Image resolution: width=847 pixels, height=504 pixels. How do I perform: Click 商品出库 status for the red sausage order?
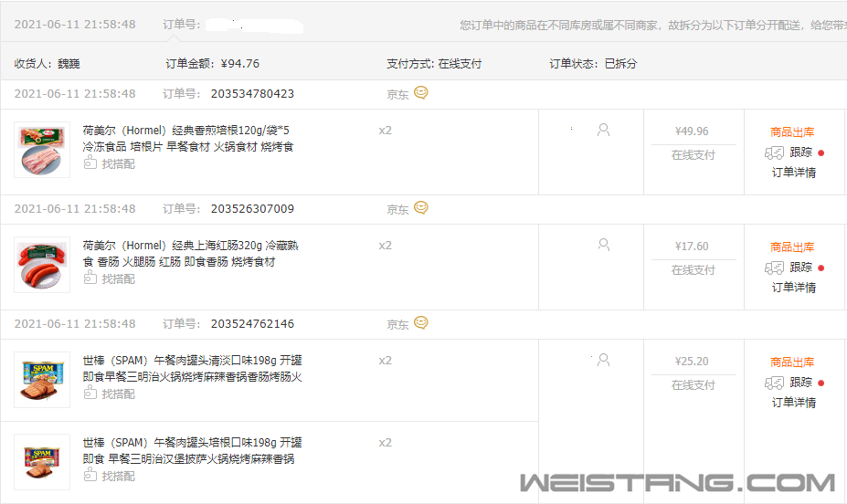pyautogui.click(x=792, y=247)
